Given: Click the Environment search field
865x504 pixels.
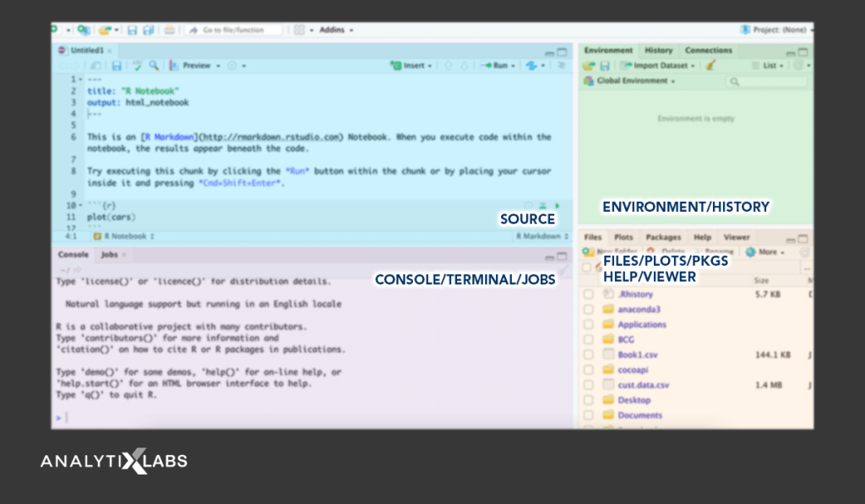Looking at the screenshot, I should [767, 82].
